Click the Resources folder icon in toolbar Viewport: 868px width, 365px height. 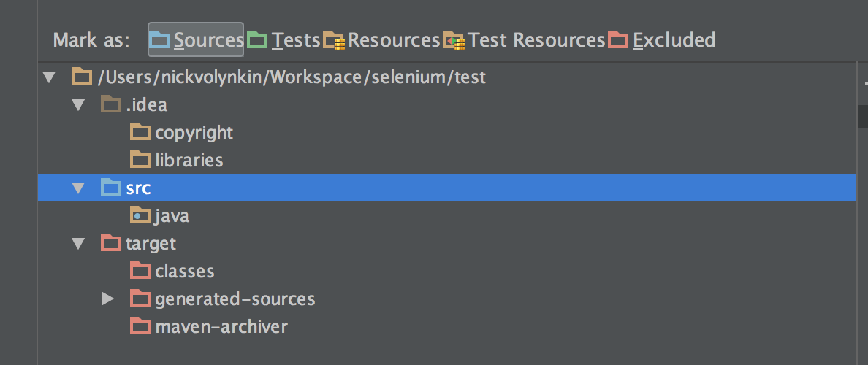[x=334, y=40]
